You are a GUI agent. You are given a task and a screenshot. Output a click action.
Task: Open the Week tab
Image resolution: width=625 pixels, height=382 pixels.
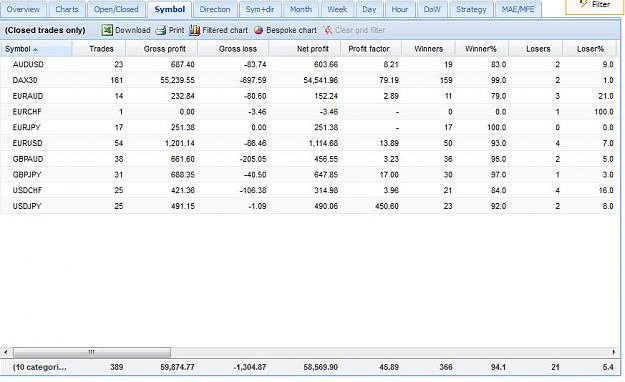(337, 9)
